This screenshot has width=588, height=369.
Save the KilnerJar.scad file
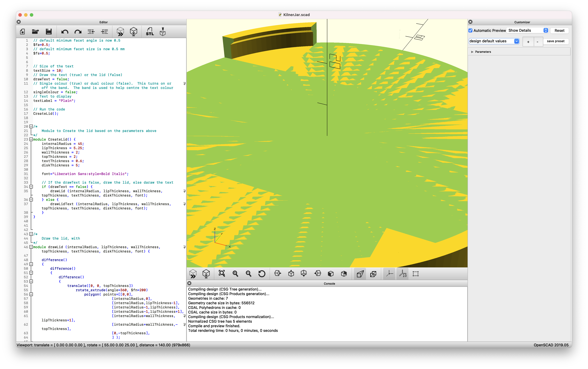coord(49,32)
